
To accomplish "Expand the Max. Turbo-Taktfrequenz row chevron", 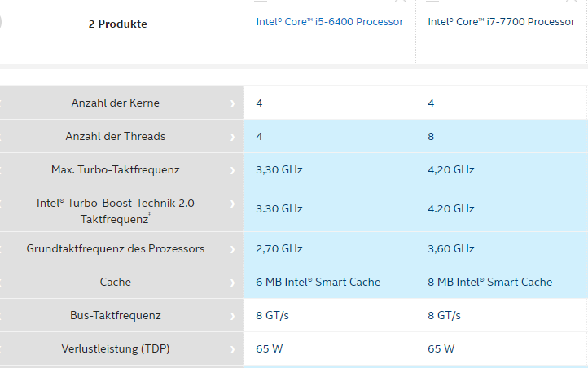I will 232,170.
